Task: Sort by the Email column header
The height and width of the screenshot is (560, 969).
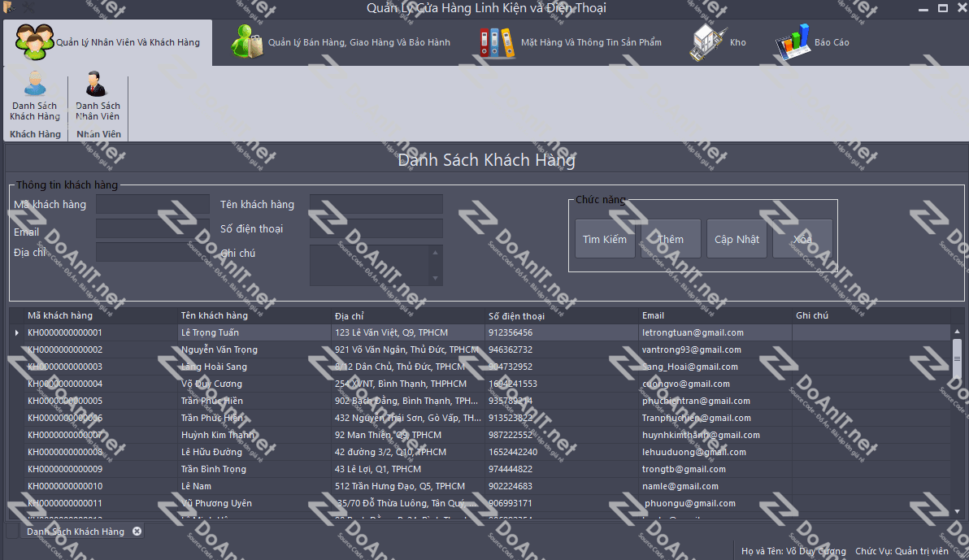Action: pos(653,315)
